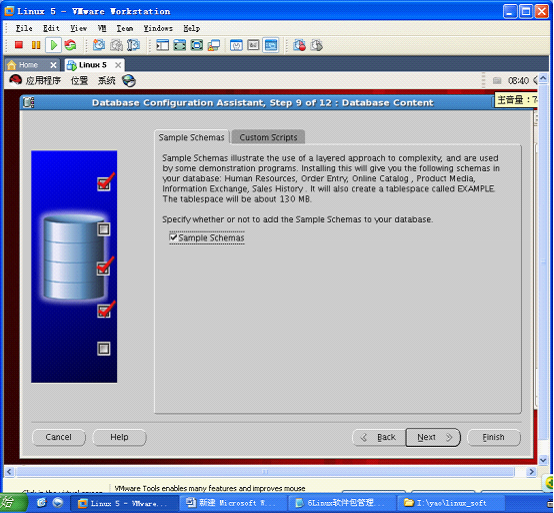Click the 6Linux软件包管理 taskbar button
Screen dimensions: 554x513
click(x=341, y=503)
